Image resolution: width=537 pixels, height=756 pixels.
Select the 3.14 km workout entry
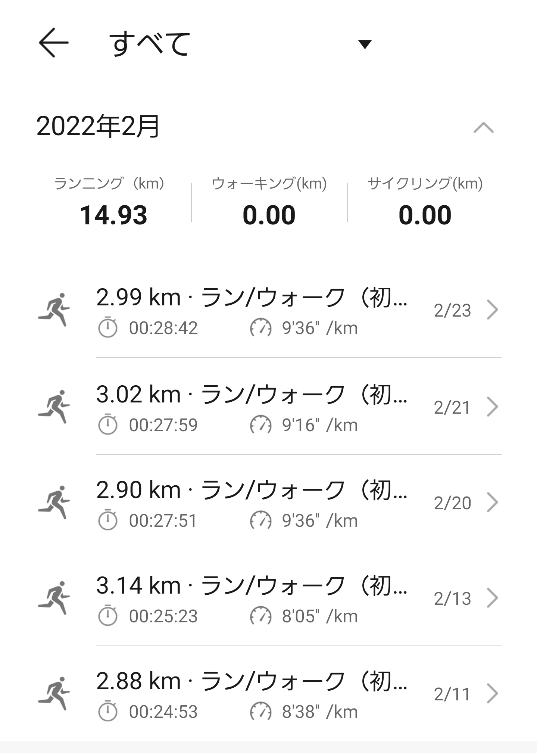pyautogui.click(x=269, y=598)
